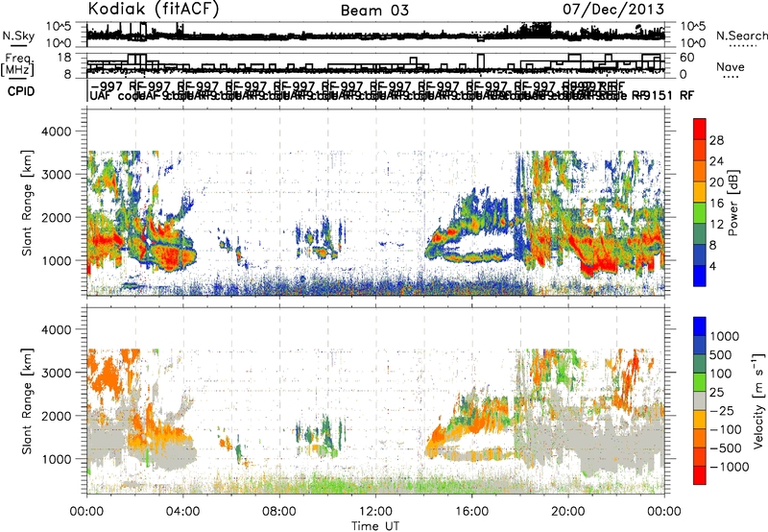Click the '1000' tick on velocity panel
Image resolution: width=768 pixels, height=532 pixels.
[x=59, y=459]
